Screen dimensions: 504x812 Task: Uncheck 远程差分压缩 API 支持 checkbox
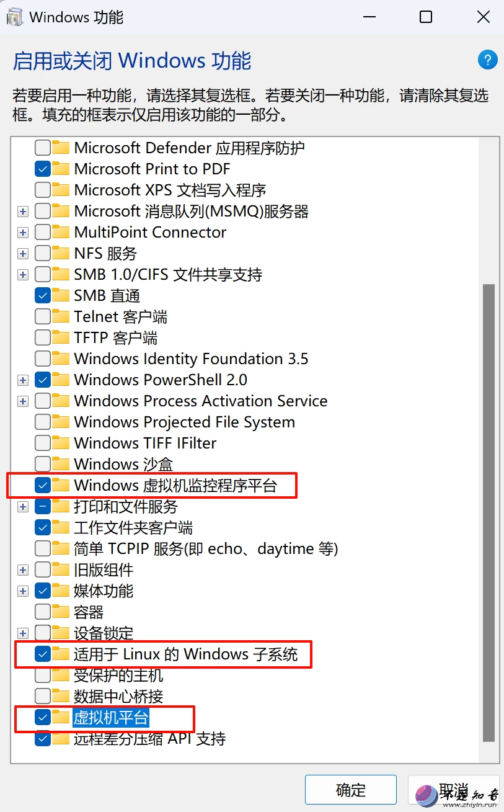tap(43, 738)
